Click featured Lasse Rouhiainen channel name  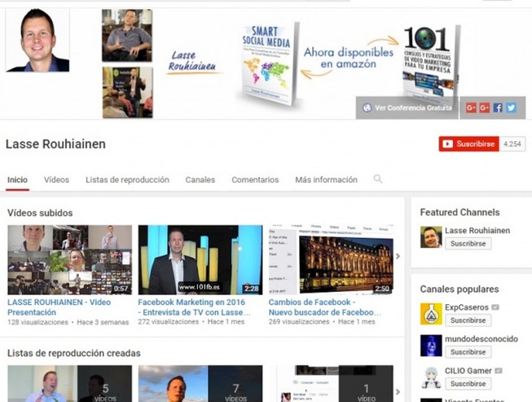[477, 231]
